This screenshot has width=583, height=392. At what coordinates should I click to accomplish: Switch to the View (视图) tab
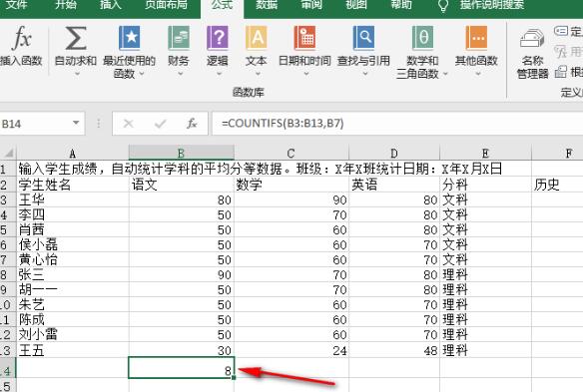tap(355, 5)
